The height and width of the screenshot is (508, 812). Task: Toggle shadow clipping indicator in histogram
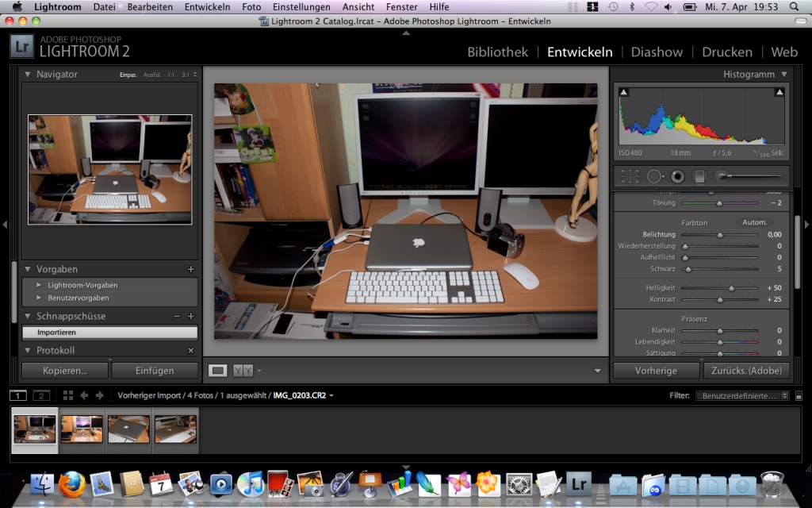(x=624, y=92)
